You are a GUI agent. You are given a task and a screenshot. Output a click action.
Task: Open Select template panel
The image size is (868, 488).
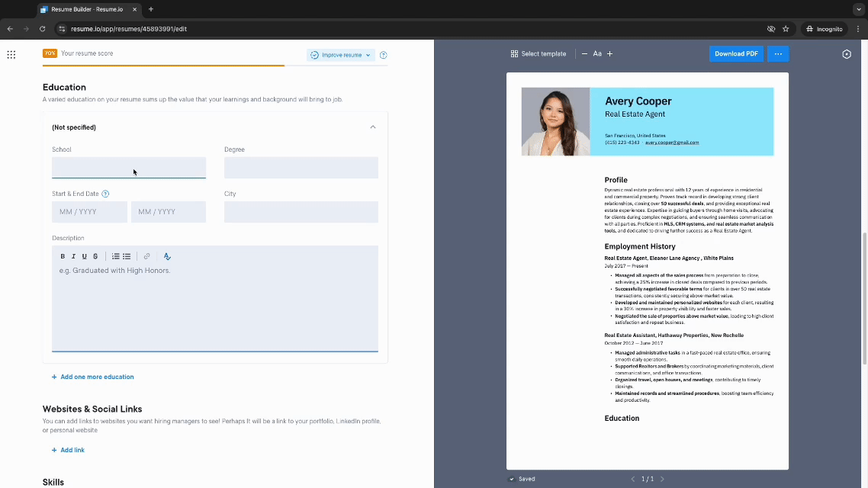539,53
